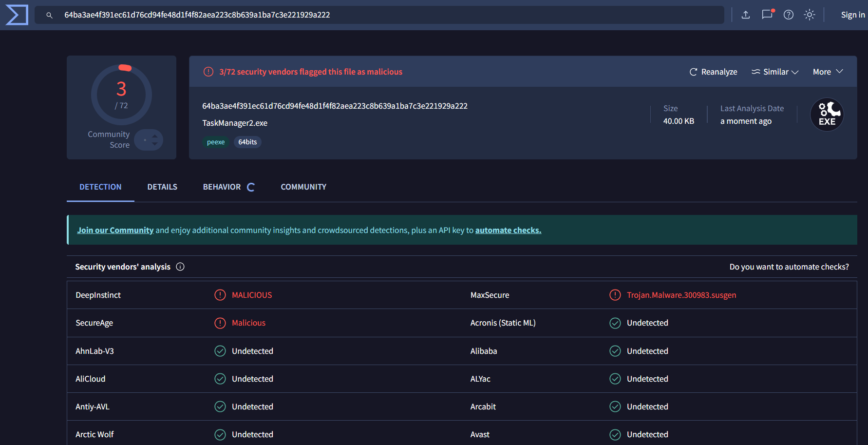
Task: Click the Avast undetected checkmark icon
Action: (x=615, y=434)
